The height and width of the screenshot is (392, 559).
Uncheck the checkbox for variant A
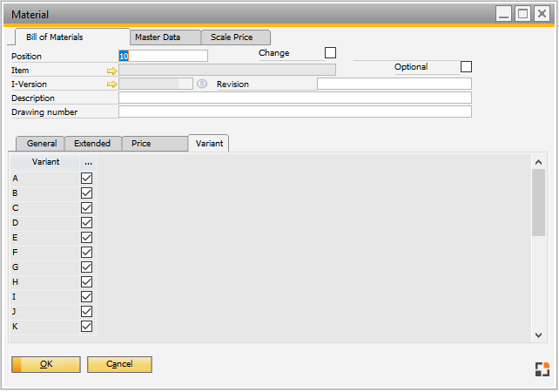[x=86, y=178]
